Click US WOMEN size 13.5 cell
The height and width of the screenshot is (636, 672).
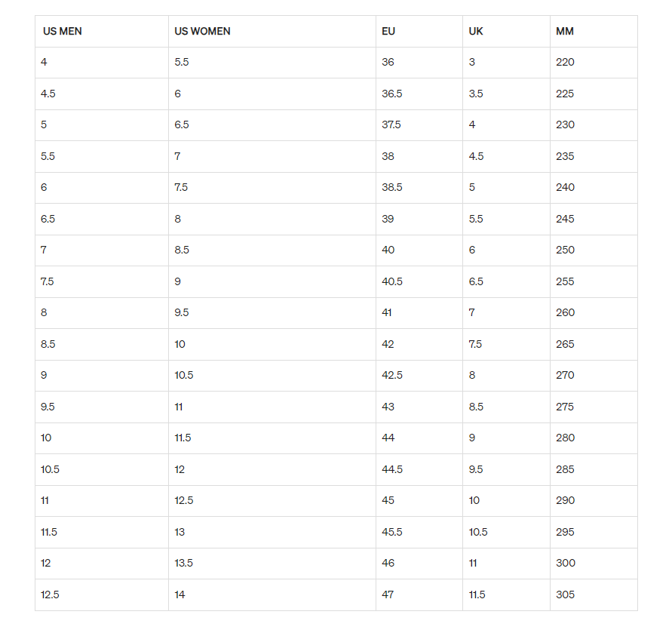point(185,563)
